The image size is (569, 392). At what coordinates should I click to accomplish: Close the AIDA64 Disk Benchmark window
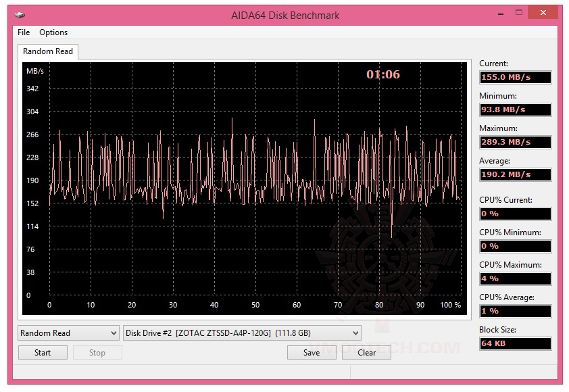pos(543,13)
